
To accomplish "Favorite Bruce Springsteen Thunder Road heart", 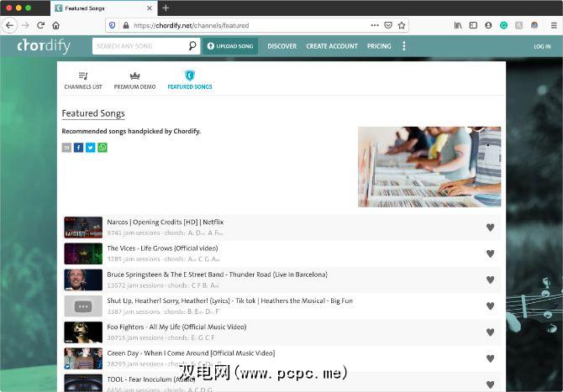I will (x=490, y=280).
